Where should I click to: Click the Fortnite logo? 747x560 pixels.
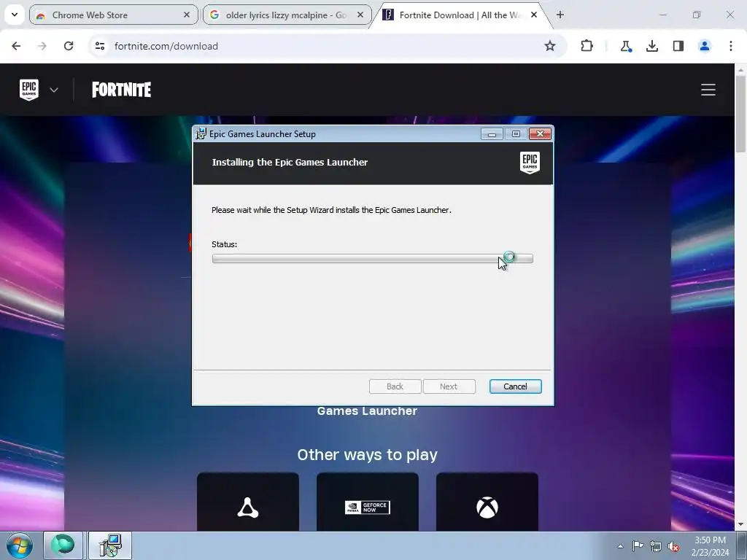[x=122, y=90]
